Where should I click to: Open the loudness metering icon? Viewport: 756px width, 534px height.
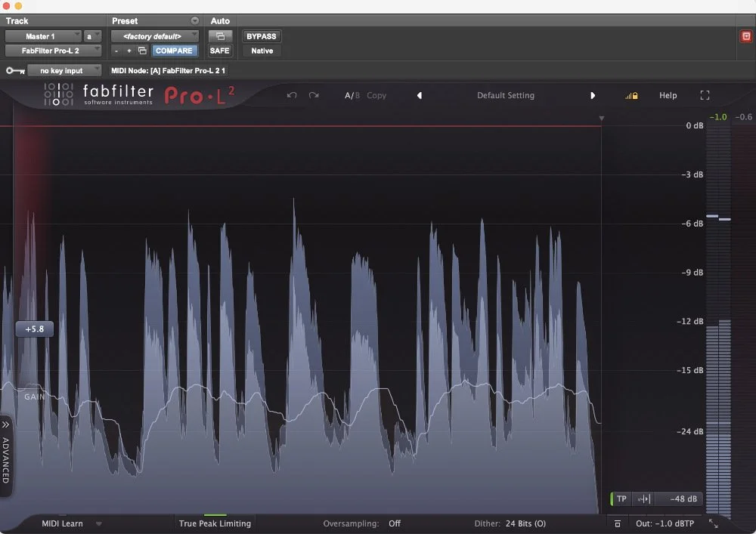tap(643, 499)
